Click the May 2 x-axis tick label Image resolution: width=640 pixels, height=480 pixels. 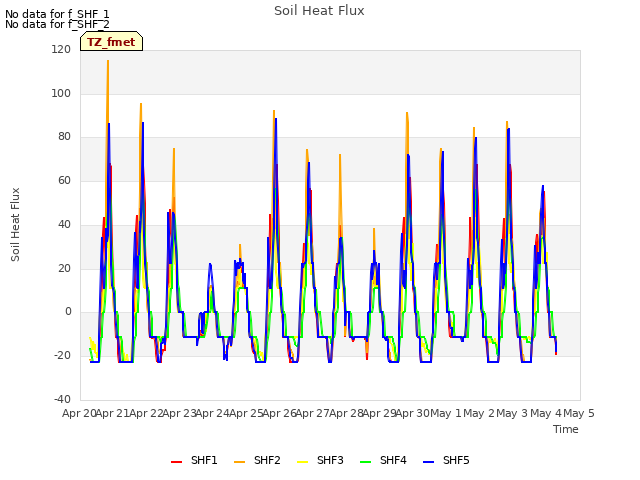pos(479,413)
